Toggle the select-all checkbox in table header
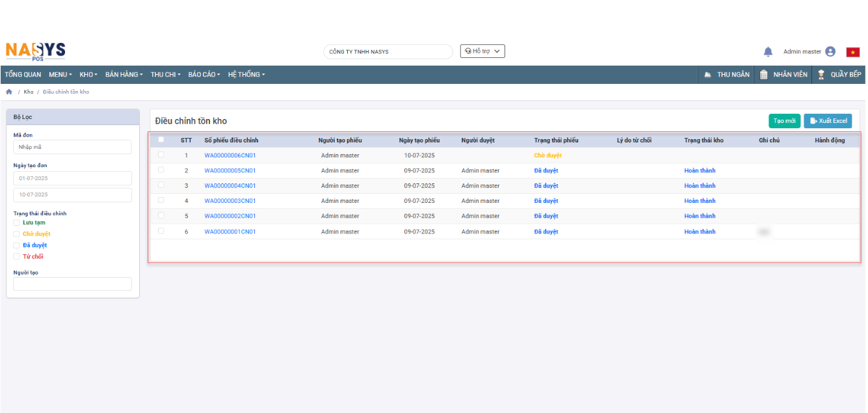The image size is (868, 413). tap(161, 140)
